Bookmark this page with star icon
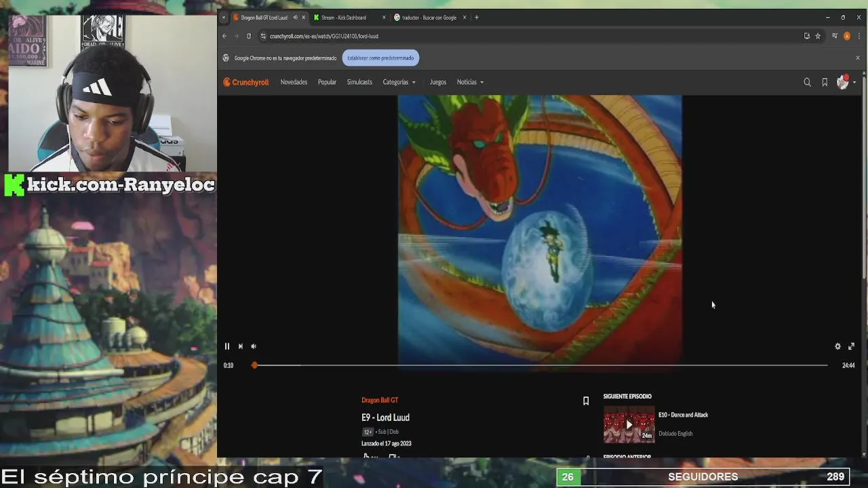868x488 pixels. coord(818,36)
